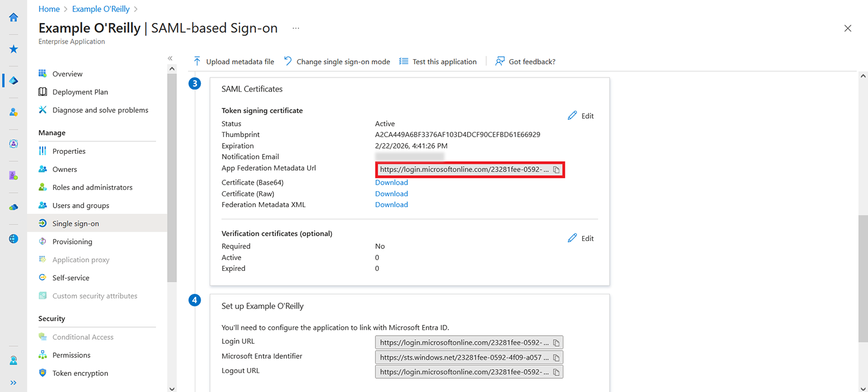Click the Thumbprint value A2CA449A6BF…
Viewport: 868px width, 392px height.
click(x=458, y=135)
